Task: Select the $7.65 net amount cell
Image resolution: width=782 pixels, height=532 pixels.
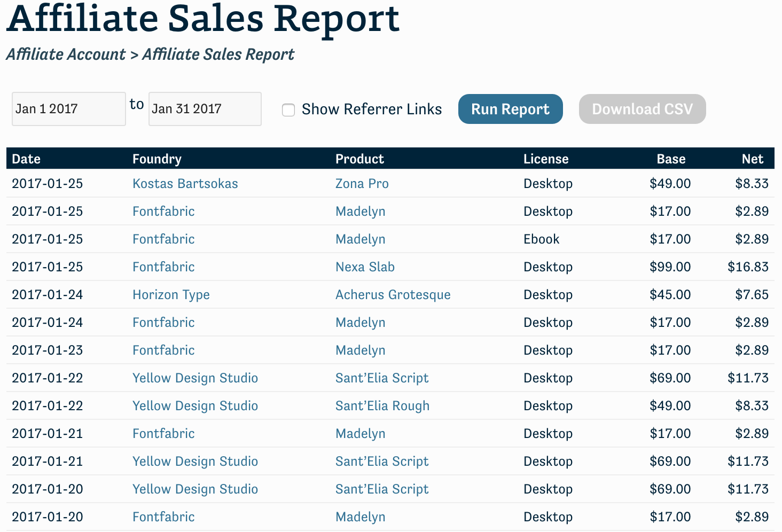Action: (752, 295)
